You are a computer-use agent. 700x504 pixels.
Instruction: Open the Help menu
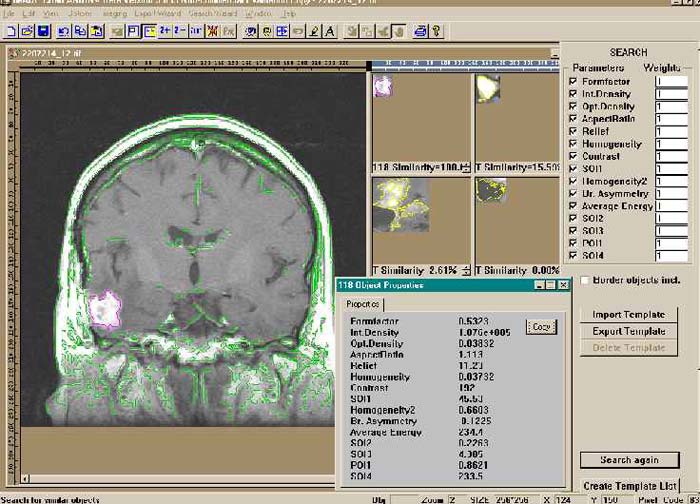tap(288, 14)
